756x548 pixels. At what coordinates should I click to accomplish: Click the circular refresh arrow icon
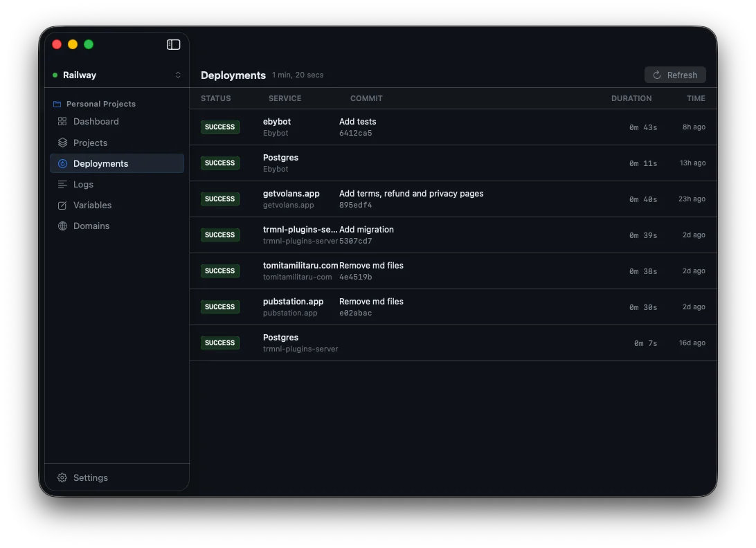[656, 75]
